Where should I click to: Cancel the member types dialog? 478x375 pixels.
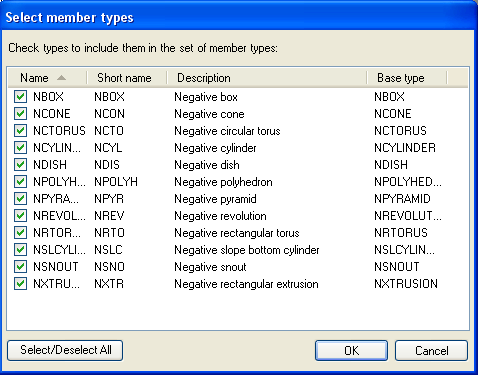[x=431, y=350]
